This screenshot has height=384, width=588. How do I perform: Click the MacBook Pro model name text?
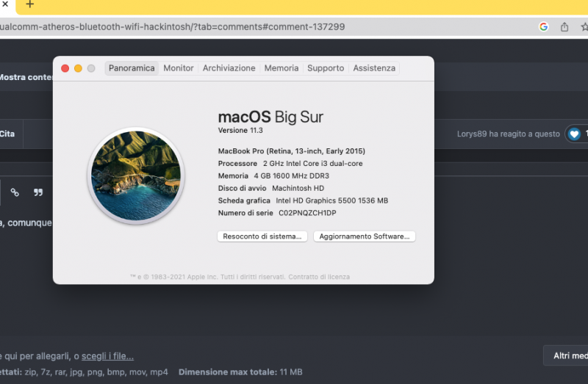[291, 151]
